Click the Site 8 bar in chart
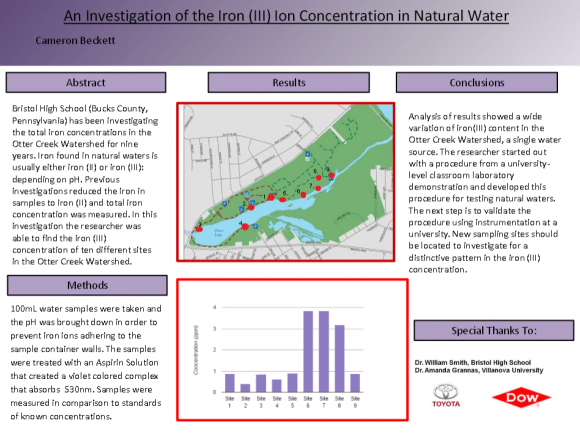580x434 pixels. click(x=340, y=359)
